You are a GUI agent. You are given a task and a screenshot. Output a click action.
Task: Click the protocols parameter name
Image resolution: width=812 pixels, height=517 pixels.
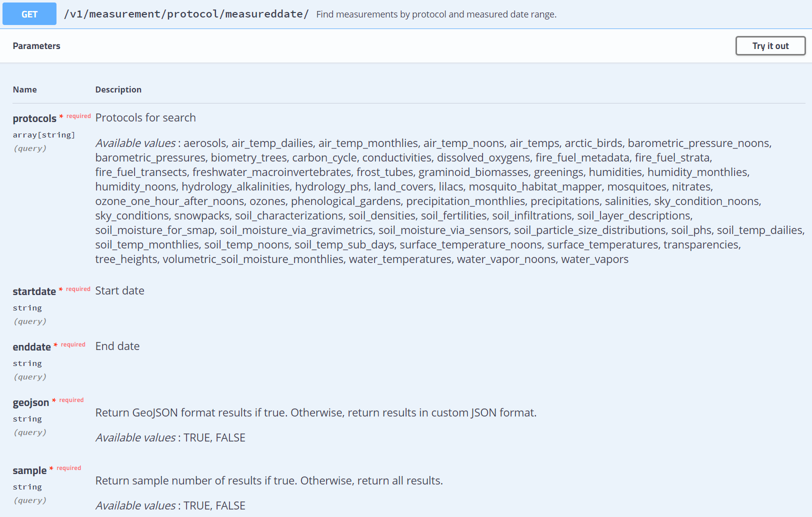click(x=34, y=118)
